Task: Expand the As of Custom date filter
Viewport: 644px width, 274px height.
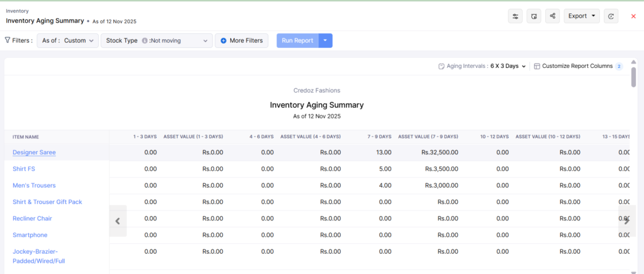Action: click(x=67, y=41)
